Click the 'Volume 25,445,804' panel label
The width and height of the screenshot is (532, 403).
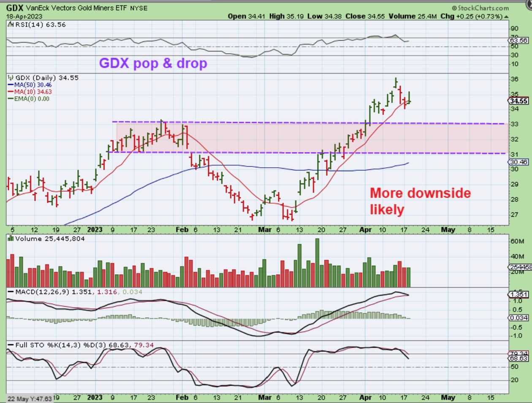click(x=50, y=239)
